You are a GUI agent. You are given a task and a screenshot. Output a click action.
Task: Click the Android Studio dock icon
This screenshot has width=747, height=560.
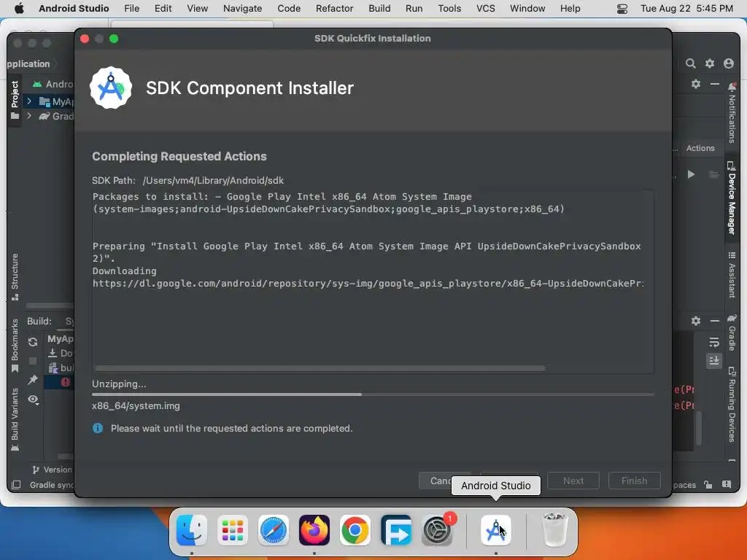496,530
